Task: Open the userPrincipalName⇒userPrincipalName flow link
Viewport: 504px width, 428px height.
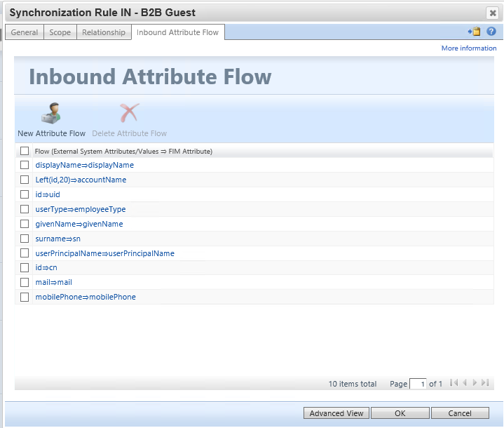Action: pyautogui.click(x=104, y=253)
